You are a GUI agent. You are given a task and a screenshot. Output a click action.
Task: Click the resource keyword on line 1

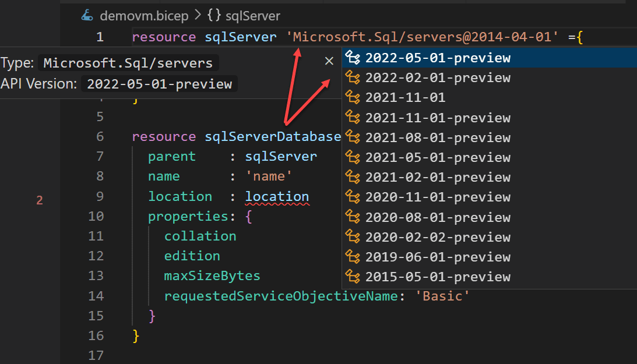(164, 37)
